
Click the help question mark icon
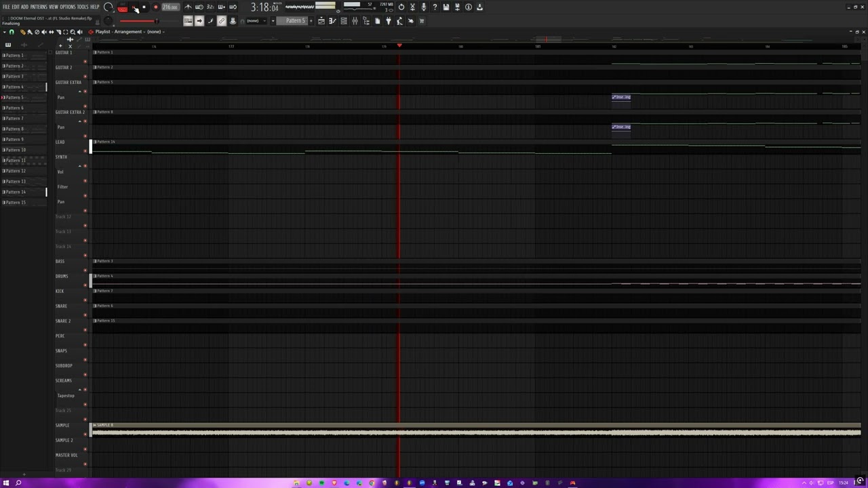[435, 7]
